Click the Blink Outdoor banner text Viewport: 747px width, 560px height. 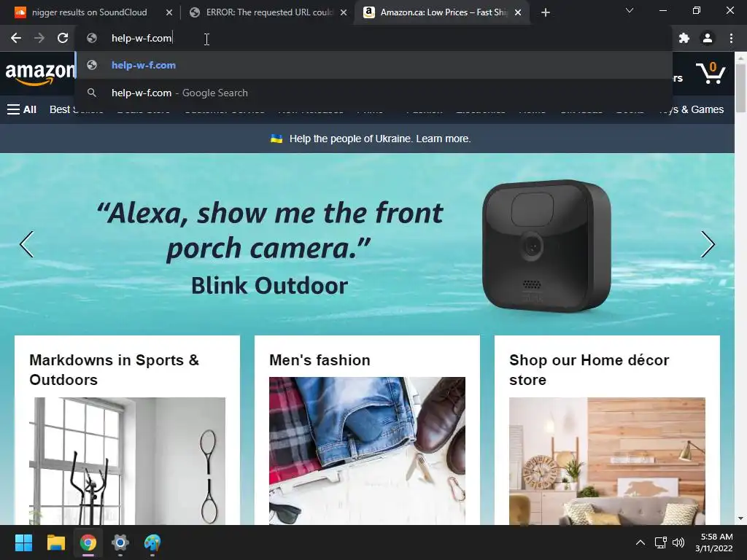pyautogui.click(x=270, y=286)
